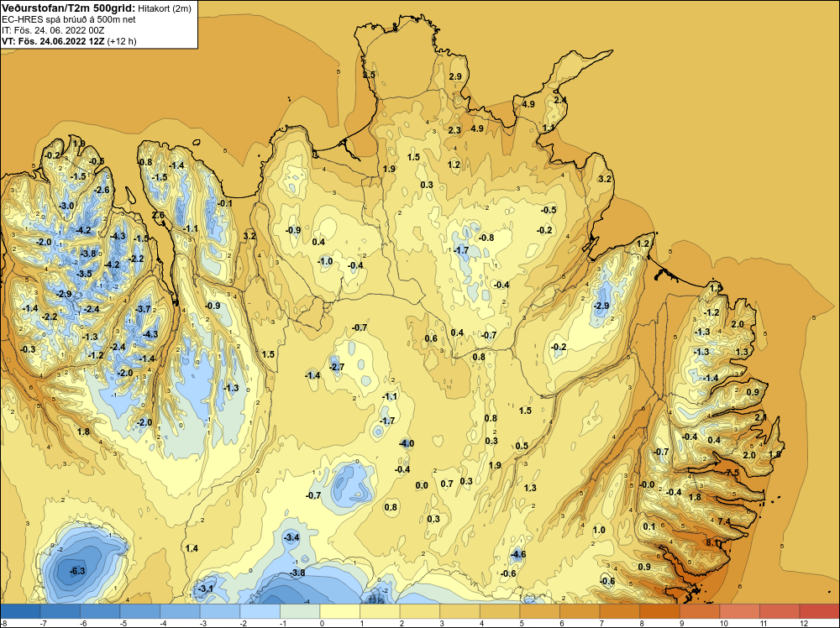Click the legend swatch between 6 and 7
The image size is (840, 628).
point(579,611)
